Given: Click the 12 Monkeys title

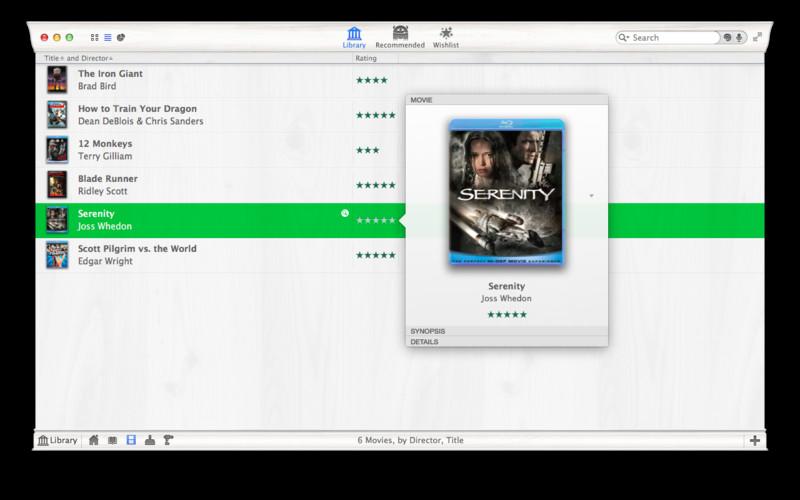Looking at the screenshot, I should click(x=105, y=144).
